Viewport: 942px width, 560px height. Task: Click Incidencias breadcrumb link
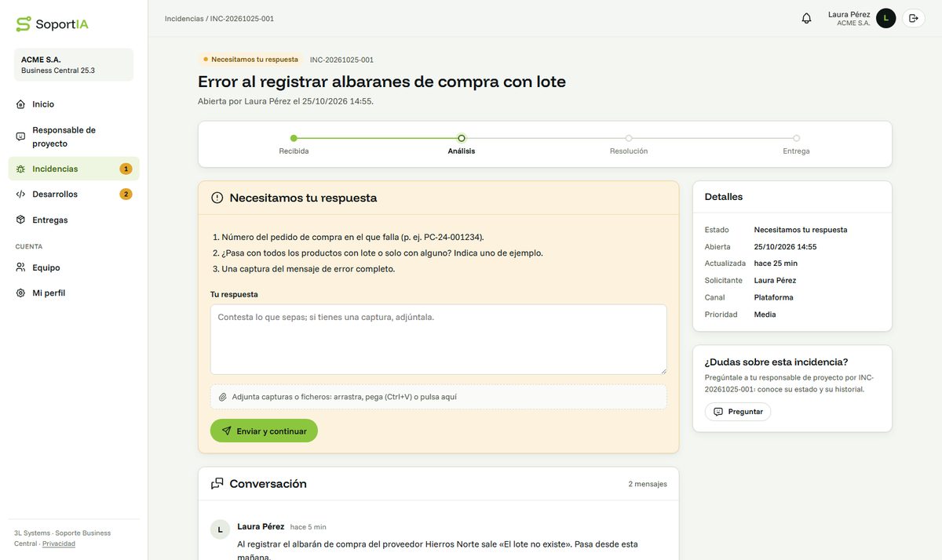tap(184, 18)
